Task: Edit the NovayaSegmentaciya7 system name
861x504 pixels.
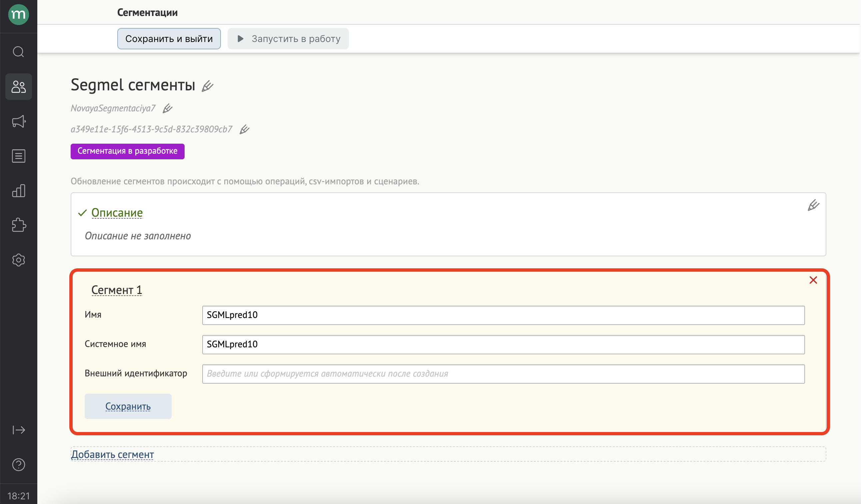Action: 167,109
